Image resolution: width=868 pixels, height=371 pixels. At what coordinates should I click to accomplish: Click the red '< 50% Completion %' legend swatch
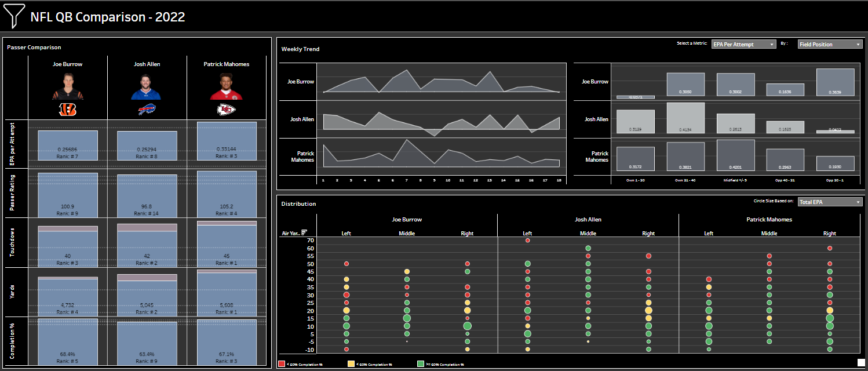tap(282, 364)
